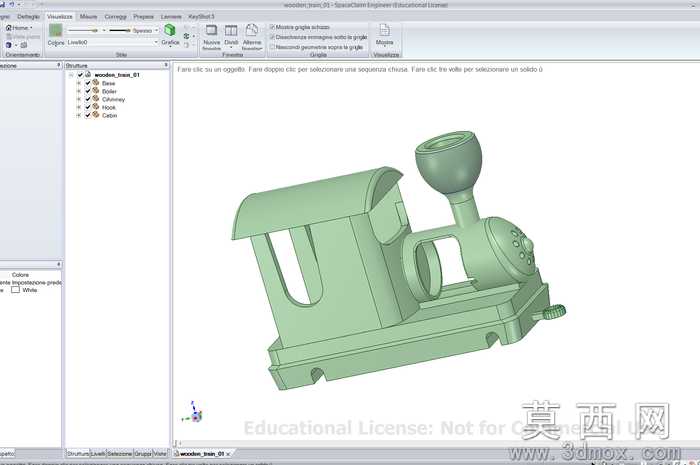Screen dimensions: 700x465
Task: Toggle Mostra griglia schizzo checkbox
Action: pos(272,27)
